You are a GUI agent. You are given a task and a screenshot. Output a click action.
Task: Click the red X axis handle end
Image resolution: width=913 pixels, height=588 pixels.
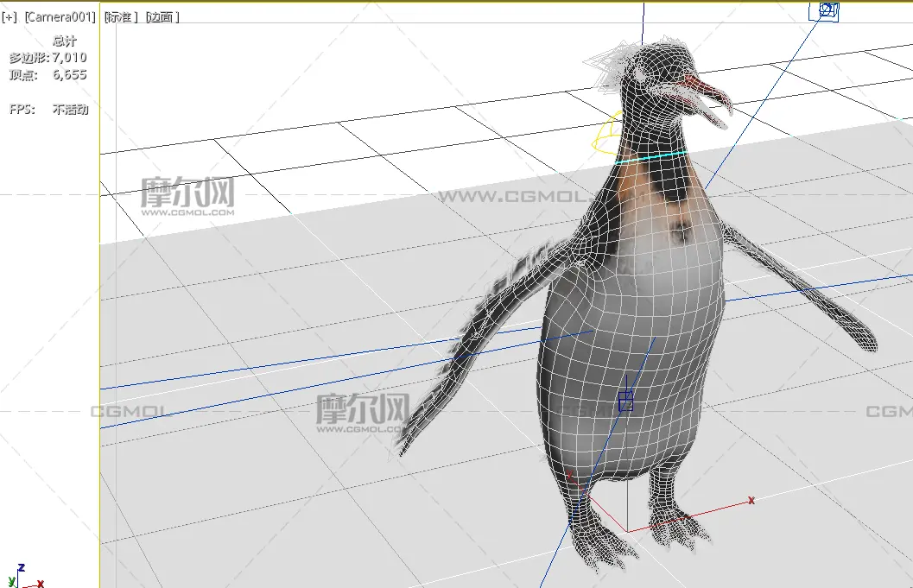tap(751, 500)
